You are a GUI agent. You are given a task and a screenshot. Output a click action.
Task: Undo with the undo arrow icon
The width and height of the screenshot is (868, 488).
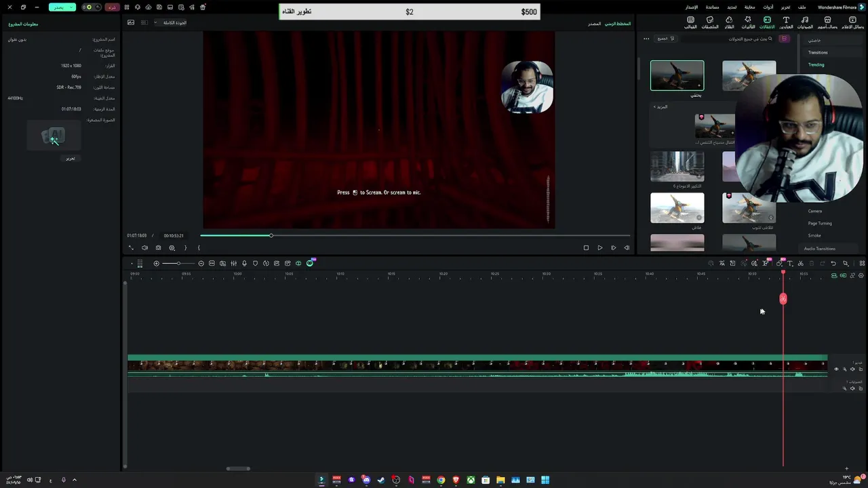point(833,264)
